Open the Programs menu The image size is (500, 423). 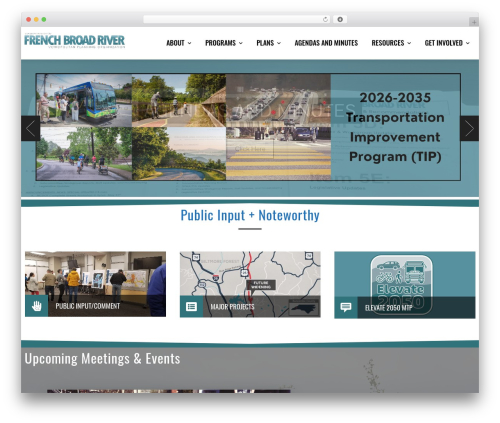click(x=220, y=43)
